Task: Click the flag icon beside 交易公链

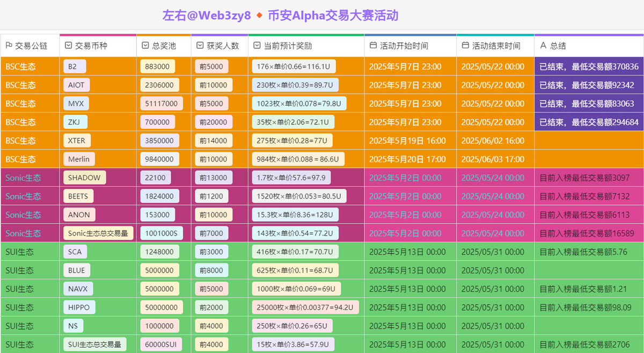Action: pos(9,46)
